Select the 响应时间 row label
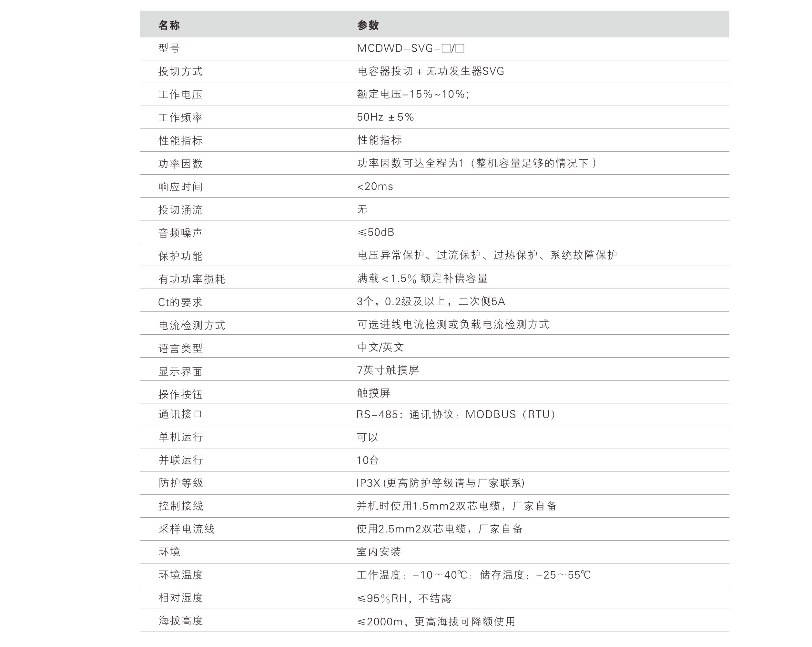The image size is (812, 647). coord(180,187)
